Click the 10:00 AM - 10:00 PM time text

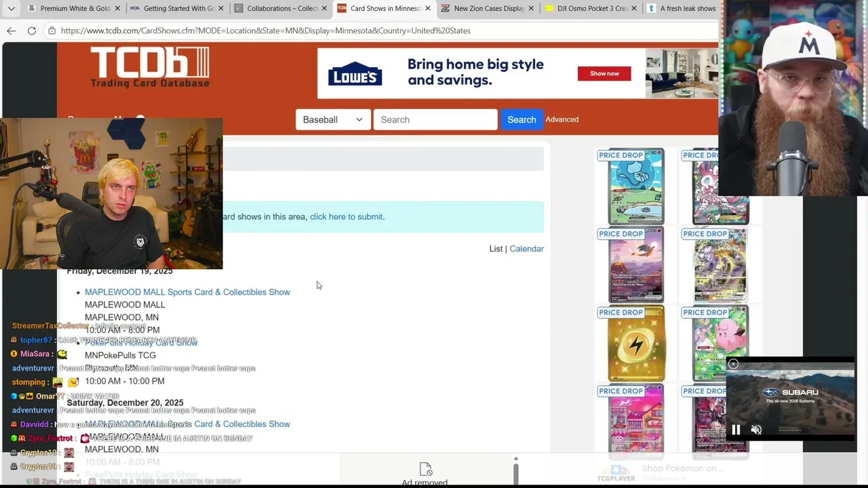coord(125,381)
